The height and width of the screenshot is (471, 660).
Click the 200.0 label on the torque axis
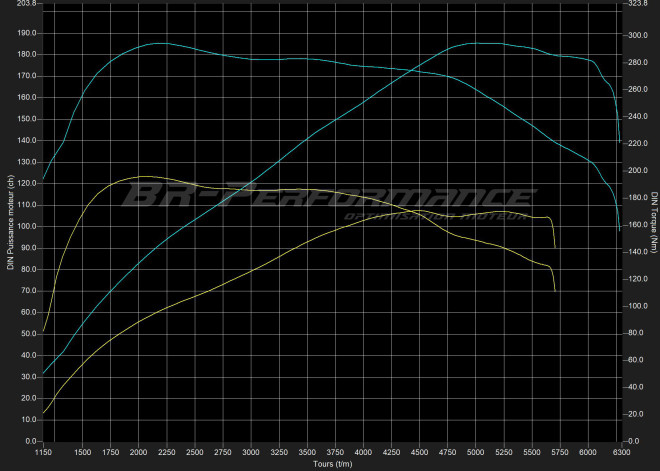click(637, 171)
